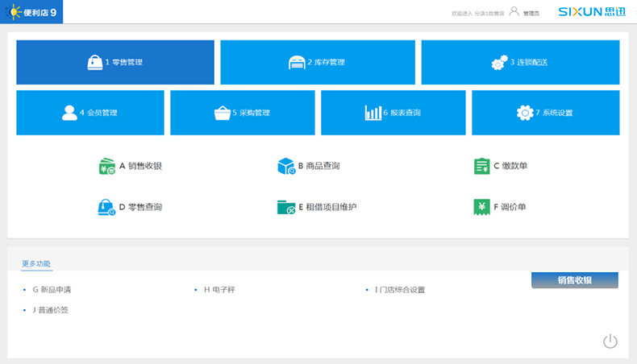Open the 会员管理 member management tile
The width and height of the screenshot is (637, 364).
click(90, 113)
